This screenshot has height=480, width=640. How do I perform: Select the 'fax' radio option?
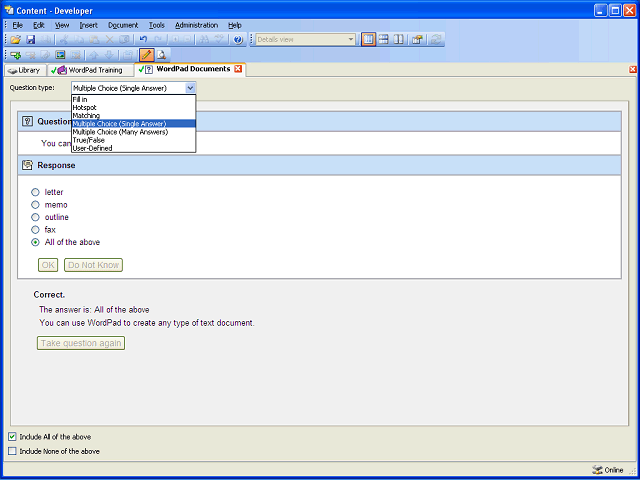pyautogui.click(x=36, y=229)
